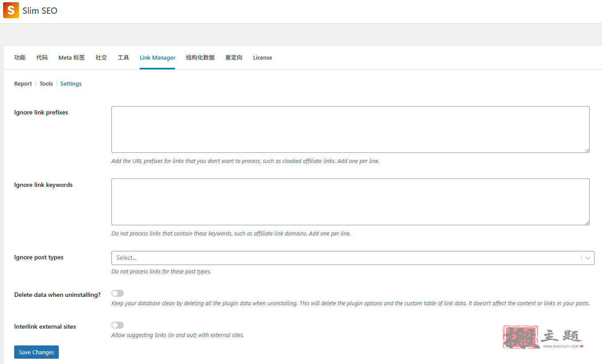Switch to the 代码 tab

(42, 57)
